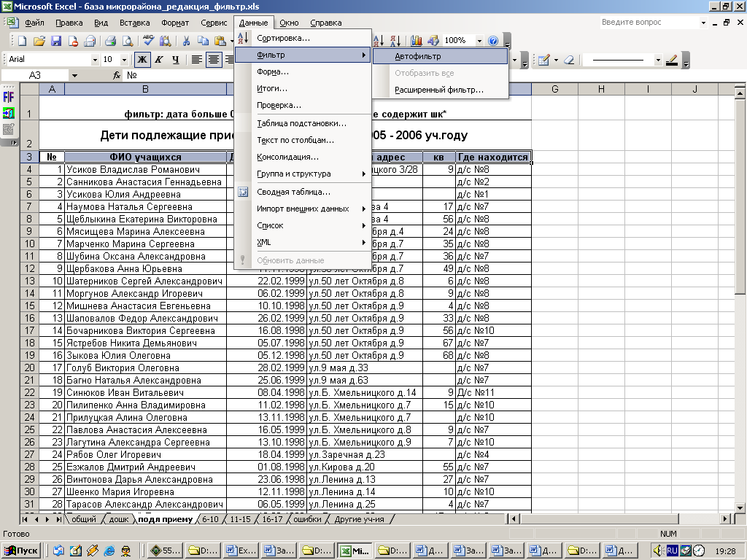This screenshot has width=747, height=560.
Task: Click the Пуск Start button
Action: pyautogui.click(x=22, y=551)
